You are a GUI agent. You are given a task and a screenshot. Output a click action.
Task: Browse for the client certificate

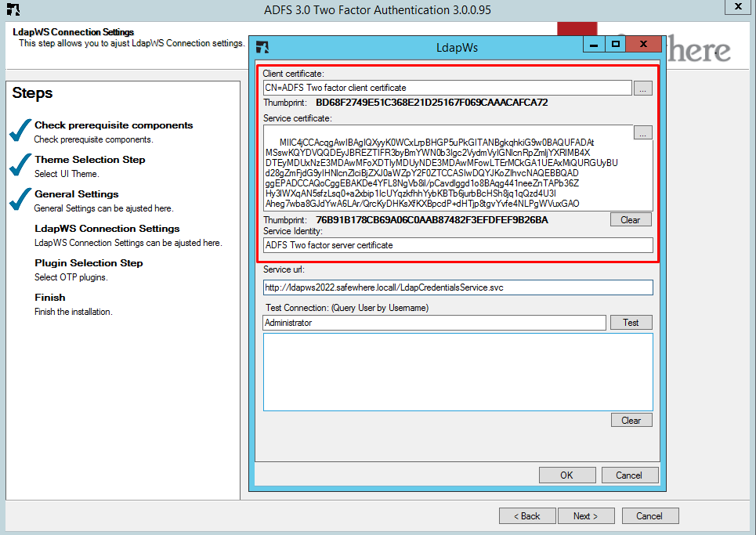[x=642, y=89]
